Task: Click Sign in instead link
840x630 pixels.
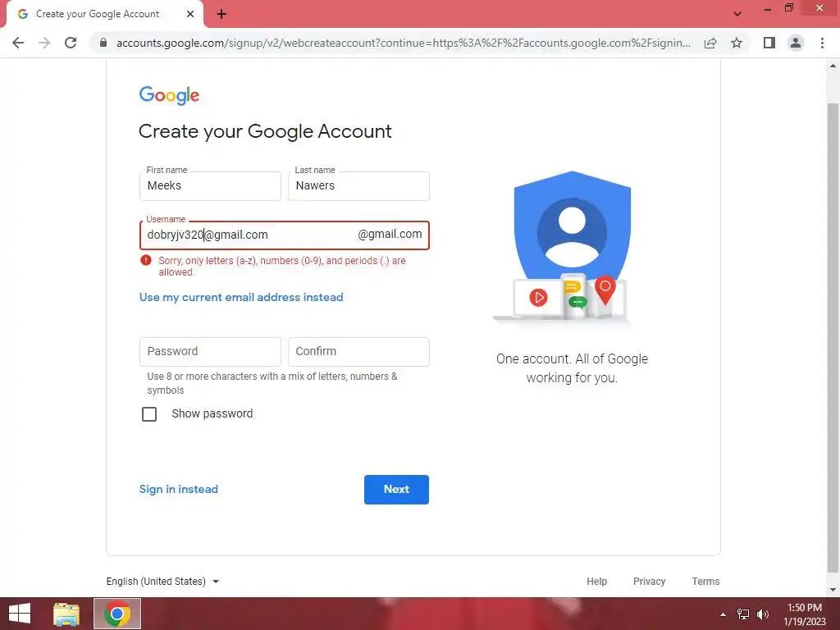Action: tap(178, 490)
